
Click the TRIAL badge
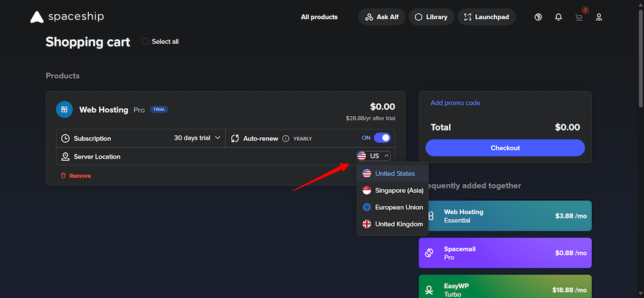click(x=158, y=109)
